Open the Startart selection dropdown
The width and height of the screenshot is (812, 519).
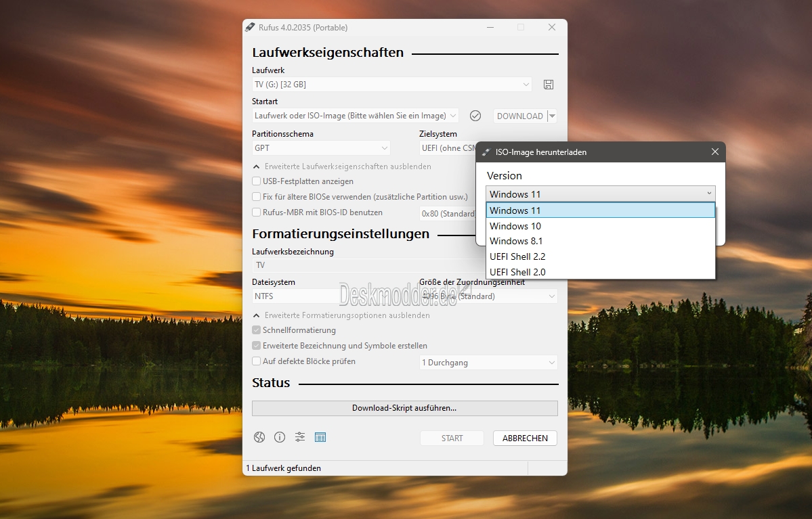(356, 116)
